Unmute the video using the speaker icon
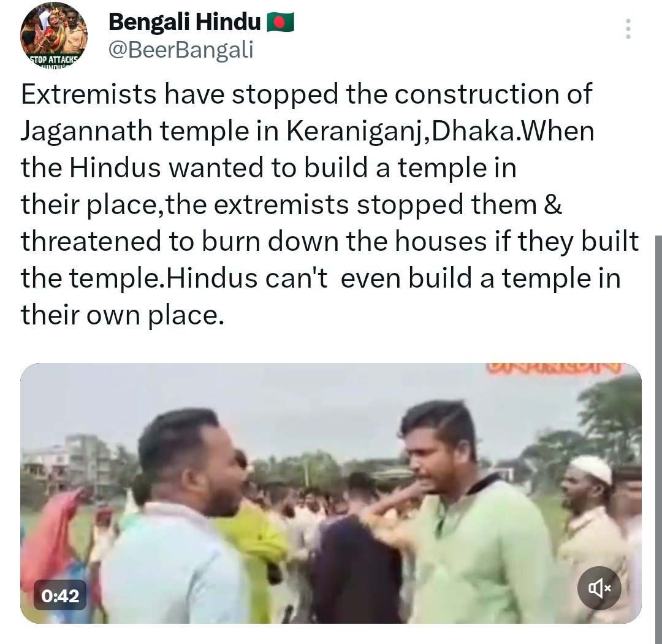Image resolution: width=662 pixels, height=644 pixels. click(x=599, y=588)
